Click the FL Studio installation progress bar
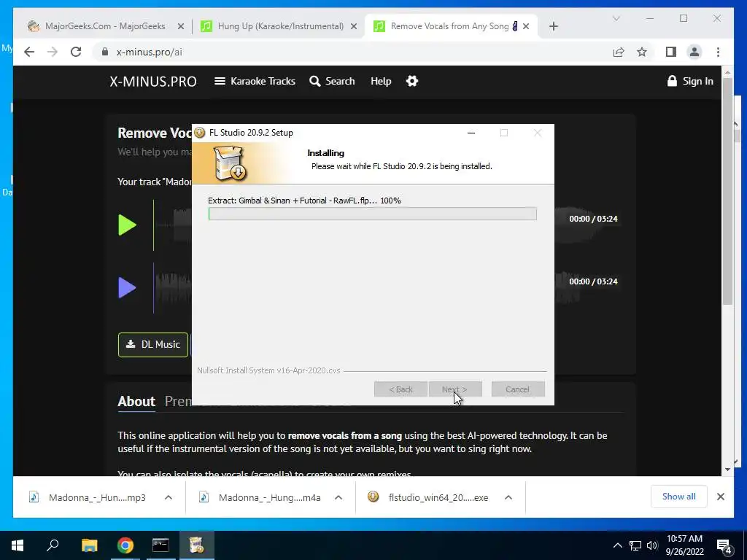Image resolution: width=747 pixels, height=560 pixels. pyautogui.click(x=373, y=214)
